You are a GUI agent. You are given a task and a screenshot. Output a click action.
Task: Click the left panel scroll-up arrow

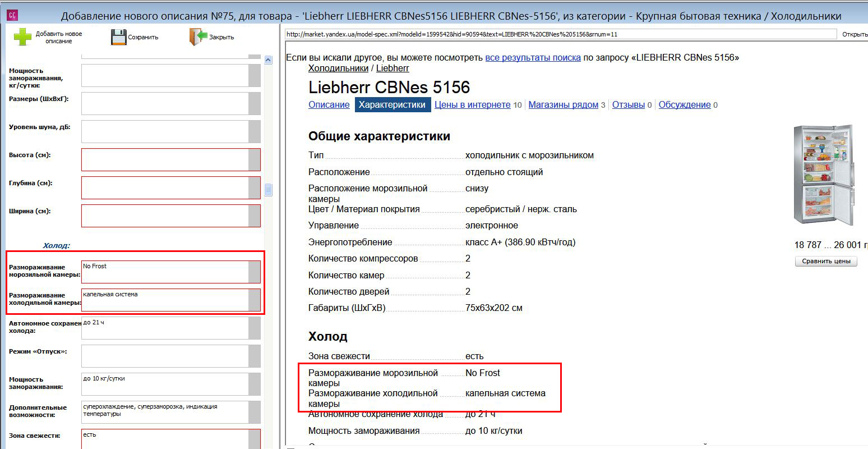(268, 60)
